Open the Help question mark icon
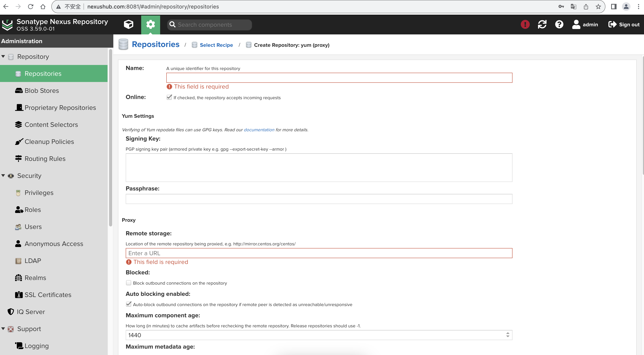 pyautogui.click(x=559, y=25)
